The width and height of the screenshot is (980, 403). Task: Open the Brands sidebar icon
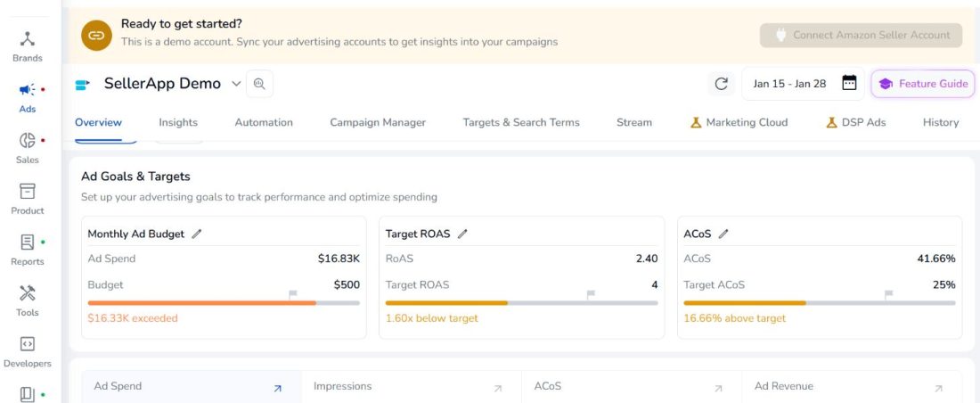coord(28,39)
